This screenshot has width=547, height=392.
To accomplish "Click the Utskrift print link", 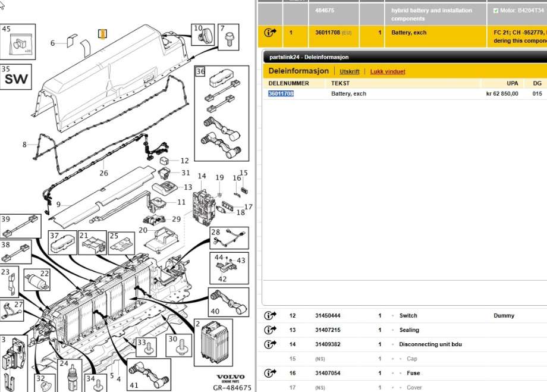I will [349, 71].
